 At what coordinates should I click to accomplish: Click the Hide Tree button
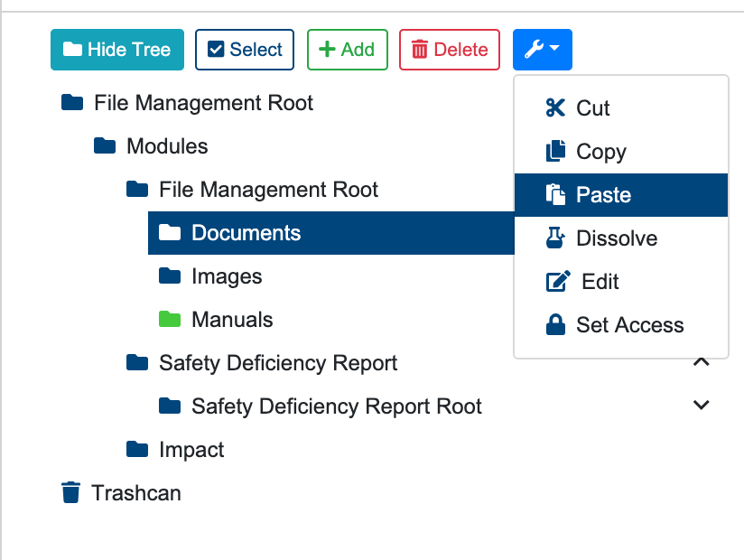[117, 50]
